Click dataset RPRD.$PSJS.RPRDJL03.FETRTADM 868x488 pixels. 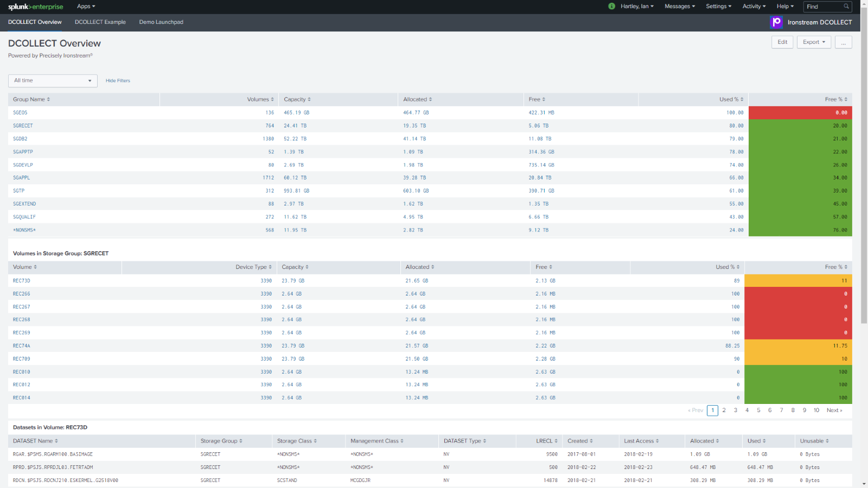click(x=53, y=467)
